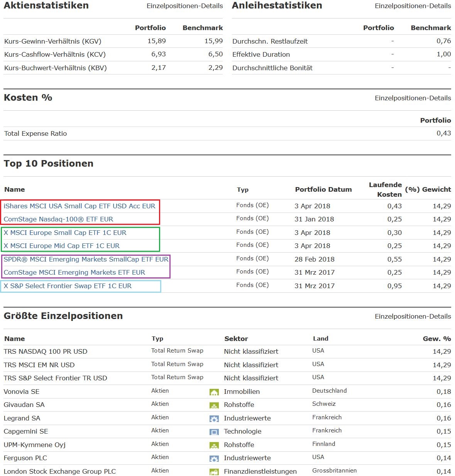Screen dimensions: 455x476
Task: Open Einzelpositionen-Details for Größte Einzelpositionen
Action: point(413,316)
